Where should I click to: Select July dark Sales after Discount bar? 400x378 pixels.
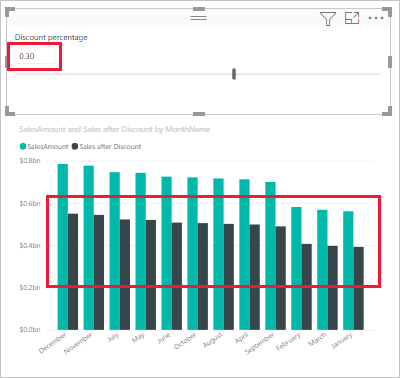(125, 275)
